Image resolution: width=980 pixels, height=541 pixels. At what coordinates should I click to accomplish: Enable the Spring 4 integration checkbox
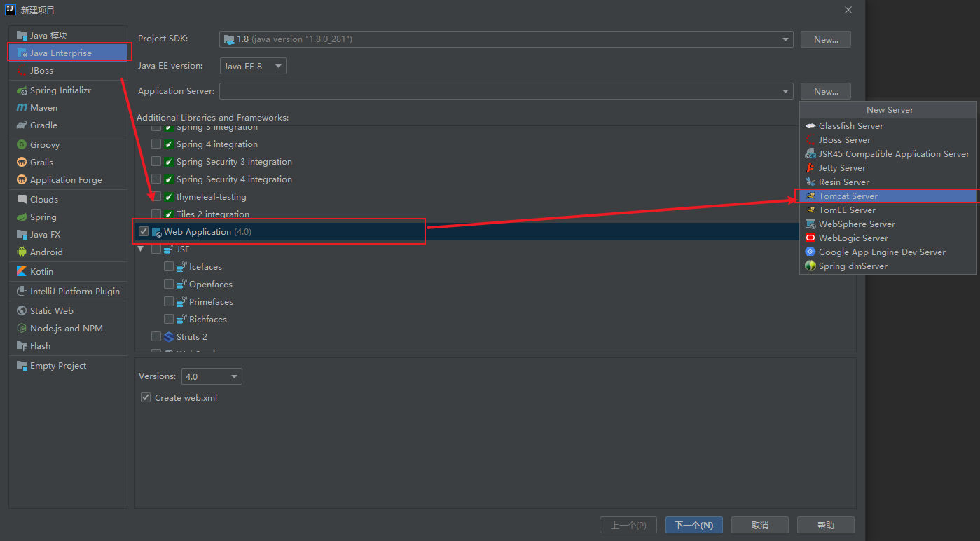click(x=156, y=144)
